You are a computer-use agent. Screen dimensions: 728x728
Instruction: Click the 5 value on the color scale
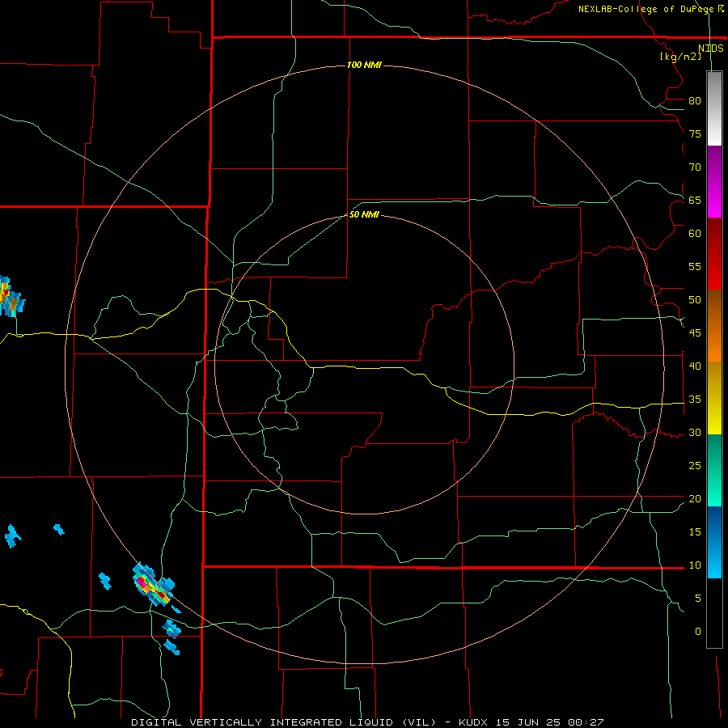(698, 599)
